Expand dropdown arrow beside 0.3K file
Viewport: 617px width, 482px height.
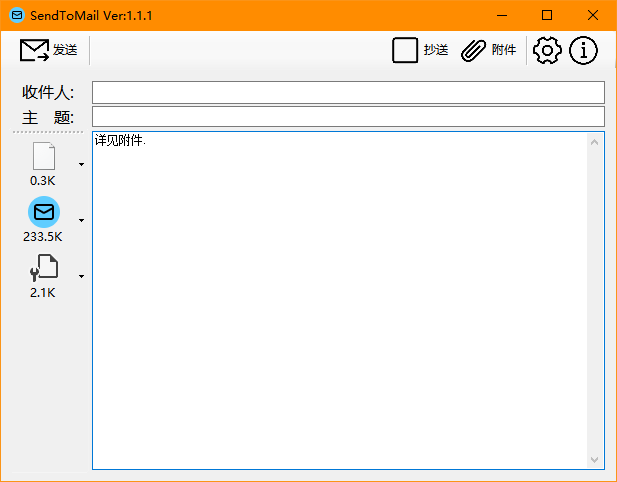point(81,164)
